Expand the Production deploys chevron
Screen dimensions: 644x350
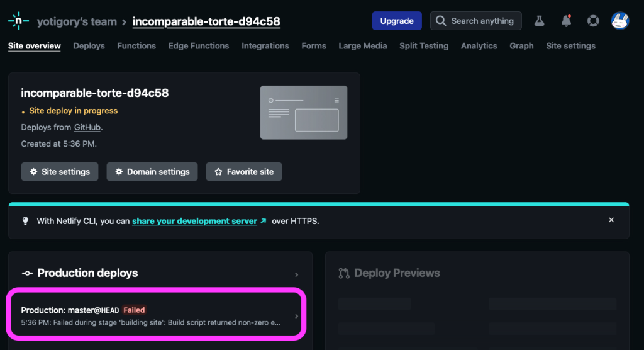tap(297, 274)
